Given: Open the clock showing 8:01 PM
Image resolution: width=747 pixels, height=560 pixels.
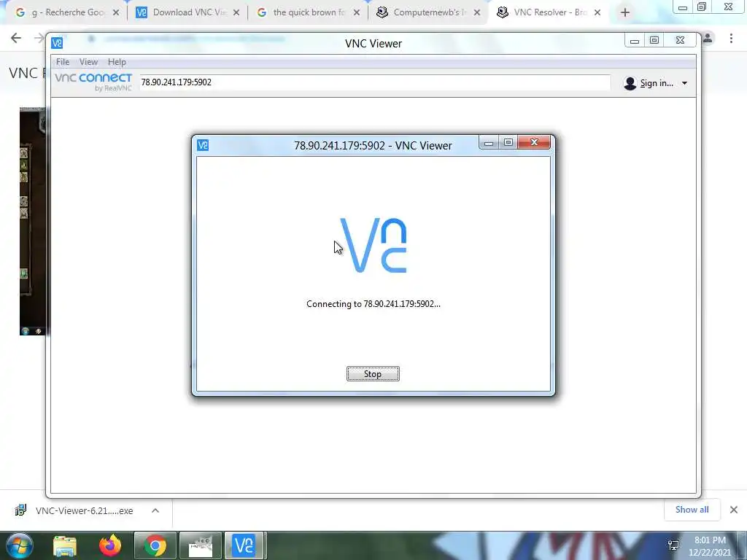Looking at the screenshot, I should tap(710, 546).
